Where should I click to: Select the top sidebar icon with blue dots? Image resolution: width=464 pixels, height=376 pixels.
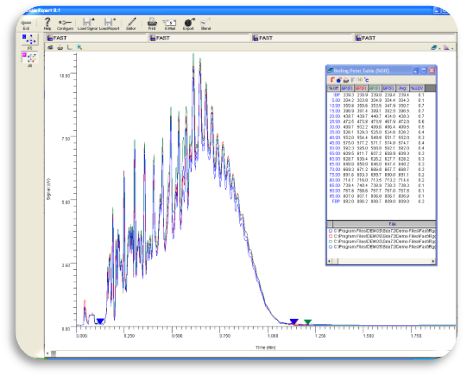click(30, 39)
